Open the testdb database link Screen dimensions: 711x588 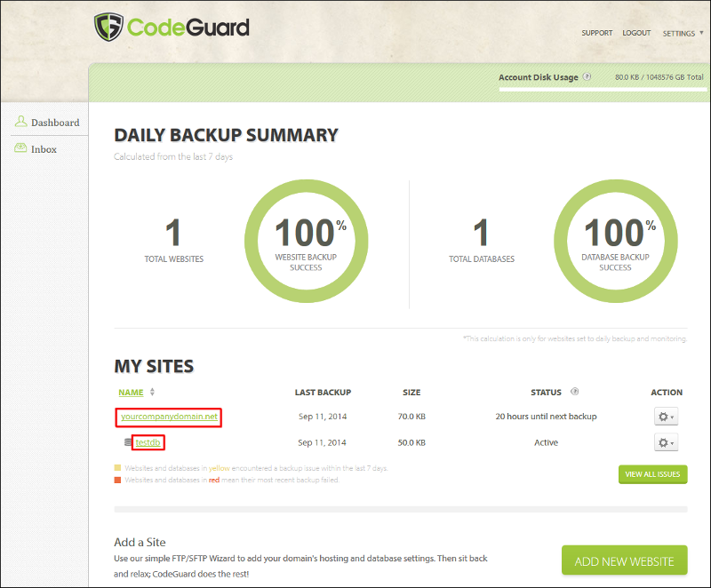click(149, 442)
